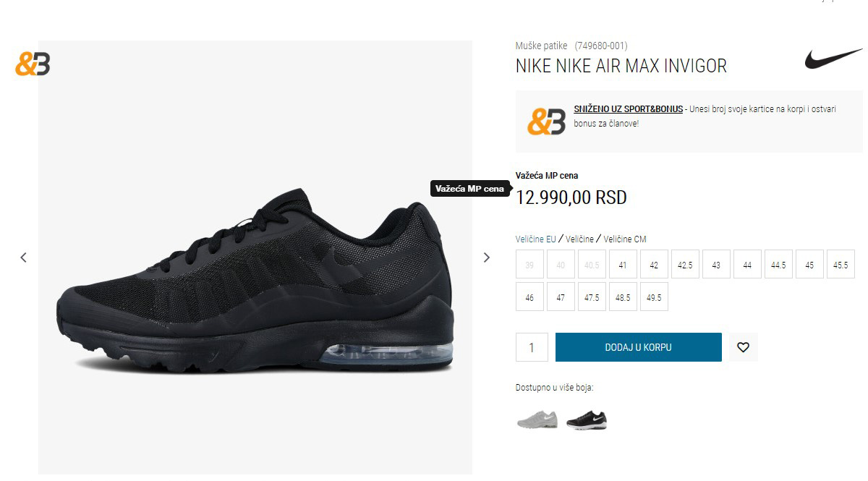
Task: Click the &B icon in bonus banner
Action: 546,121
